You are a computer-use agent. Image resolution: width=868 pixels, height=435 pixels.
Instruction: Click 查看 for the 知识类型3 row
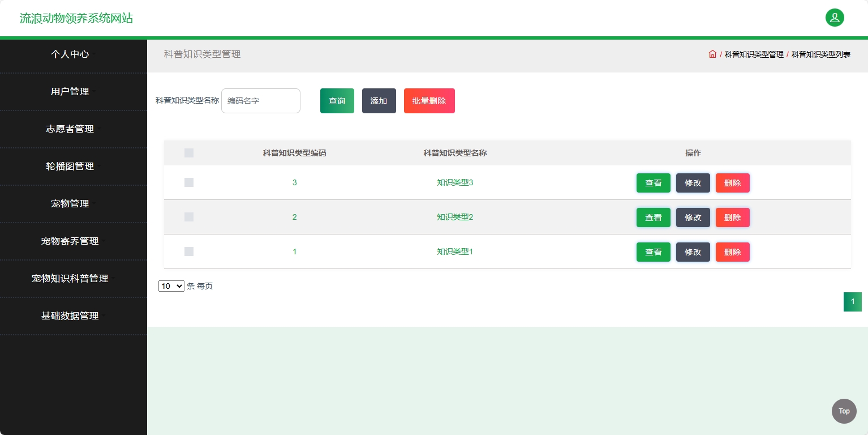coord(653,182)
